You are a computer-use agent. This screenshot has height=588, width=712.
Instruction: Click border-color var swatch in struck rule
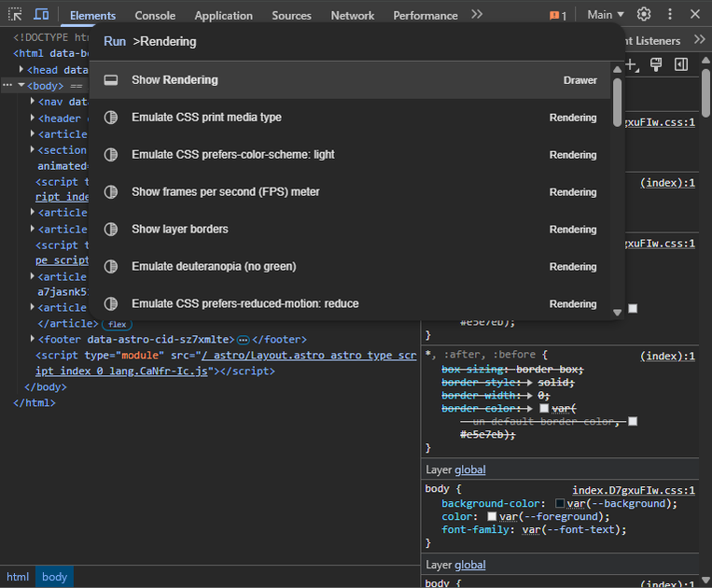coord(544,408)
